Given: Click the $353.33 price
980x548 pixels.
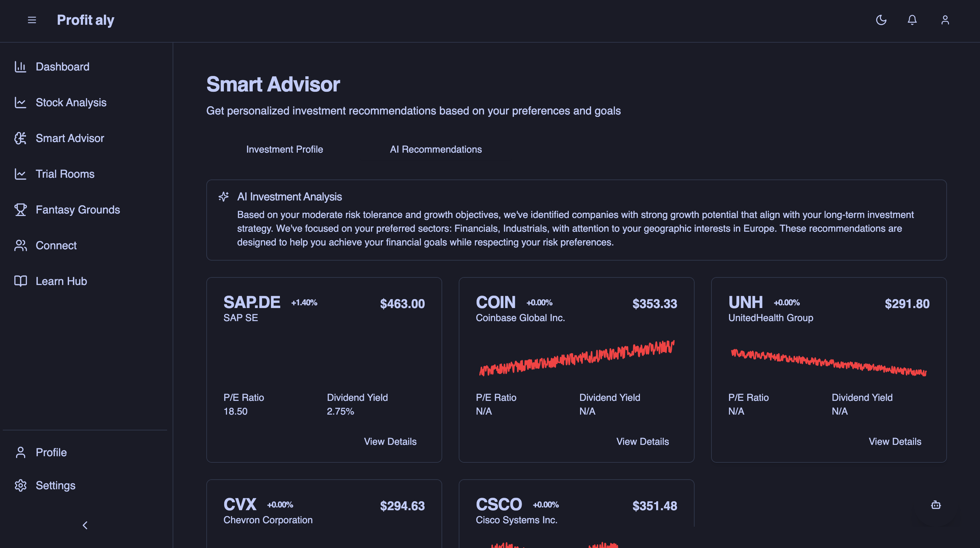Looking at the screenshot, I should point(655,304).
